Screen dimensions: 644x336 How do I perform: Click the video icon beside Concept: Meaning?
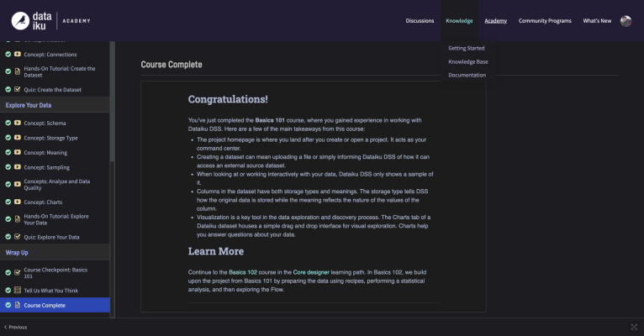click(18, 152)
